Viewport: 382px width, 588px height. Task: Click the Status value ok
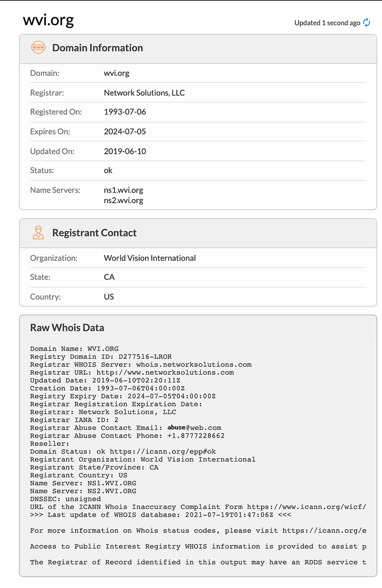(x=108, y=170)
